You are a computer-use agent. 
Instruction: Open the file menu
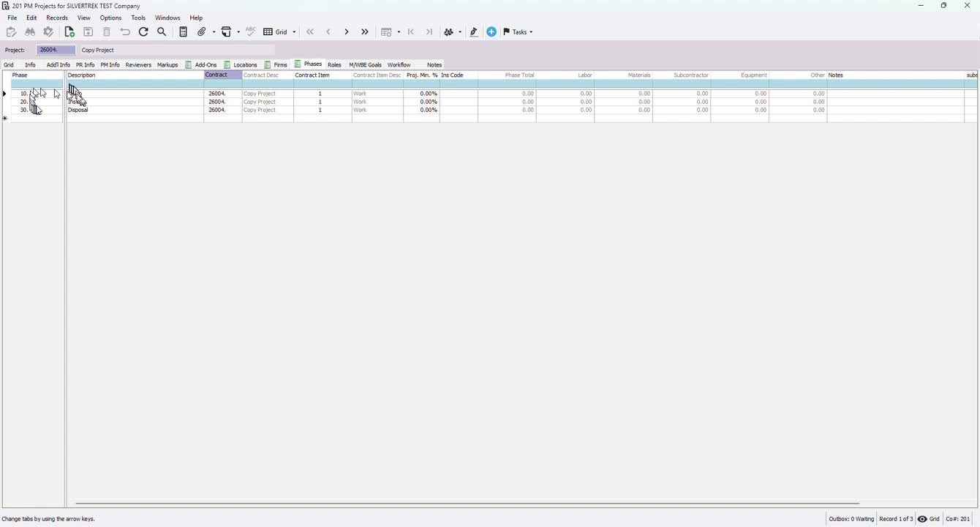[12, 18]
